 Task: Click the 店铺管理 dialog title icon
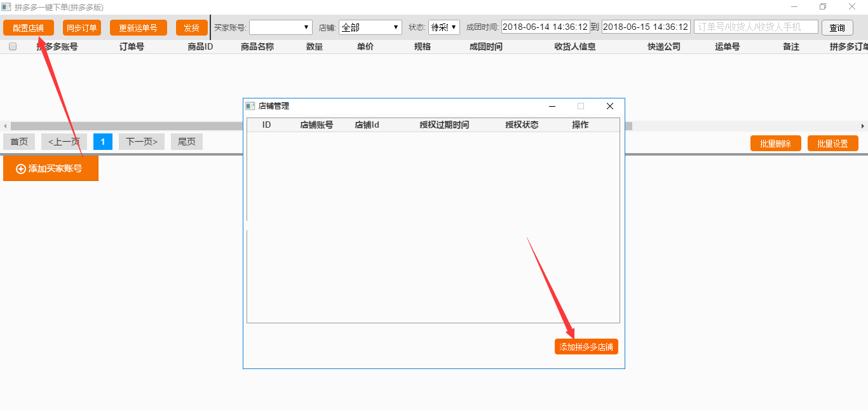tap(250, 106)
